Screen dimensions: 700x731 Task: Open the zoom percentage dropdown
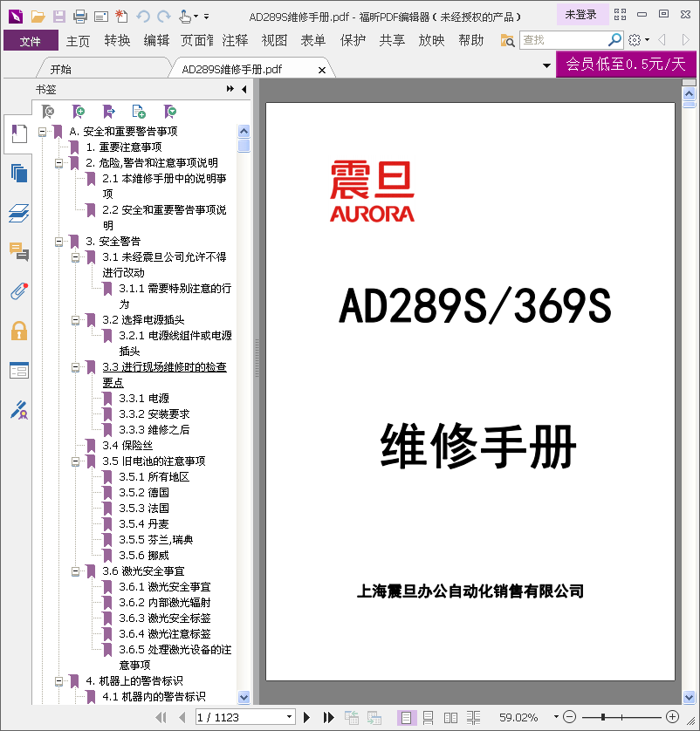(x=556, y=716)
